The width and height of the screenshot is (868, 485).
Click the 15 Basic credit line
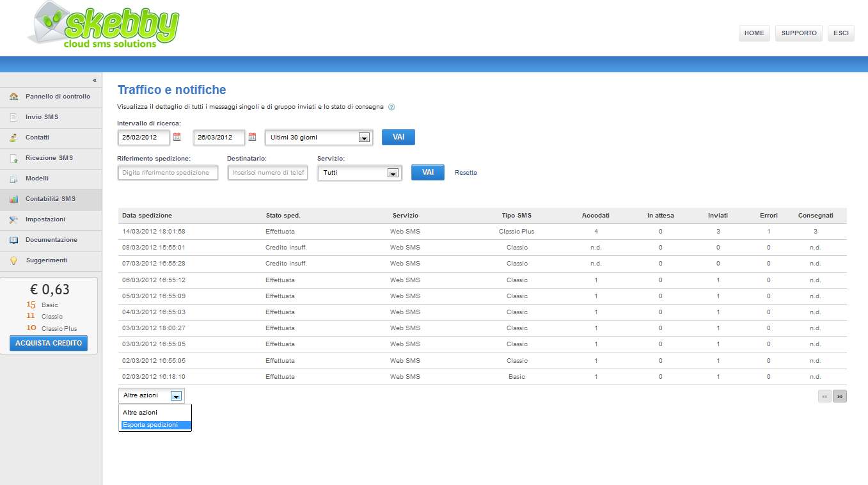tap(42, 305)
